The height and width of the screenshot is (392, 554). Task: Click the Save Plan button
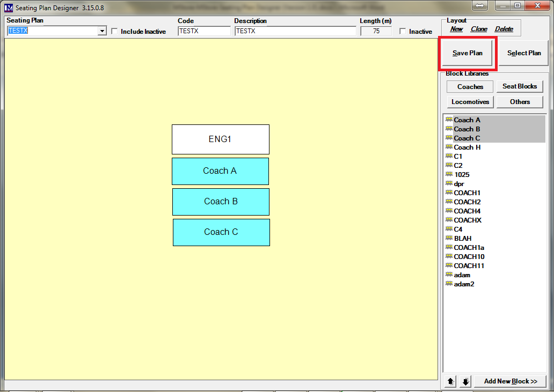467,53
